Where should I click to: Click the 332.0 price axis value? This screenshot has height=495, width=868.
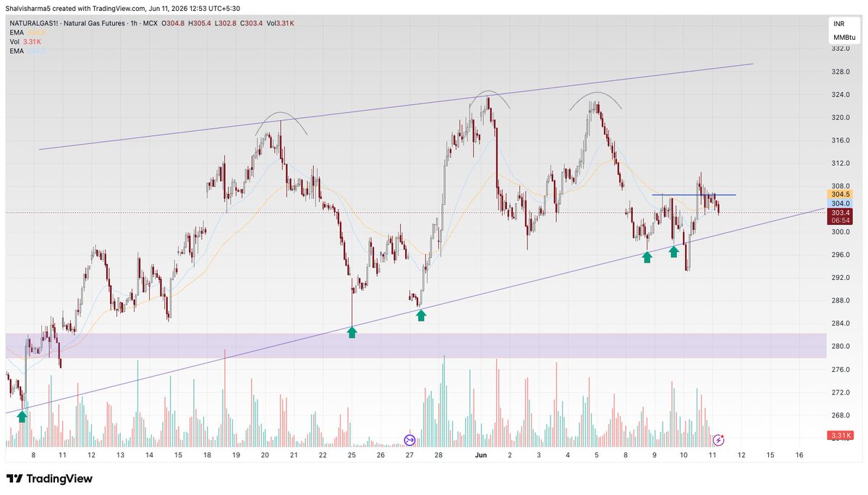point(840,48)
